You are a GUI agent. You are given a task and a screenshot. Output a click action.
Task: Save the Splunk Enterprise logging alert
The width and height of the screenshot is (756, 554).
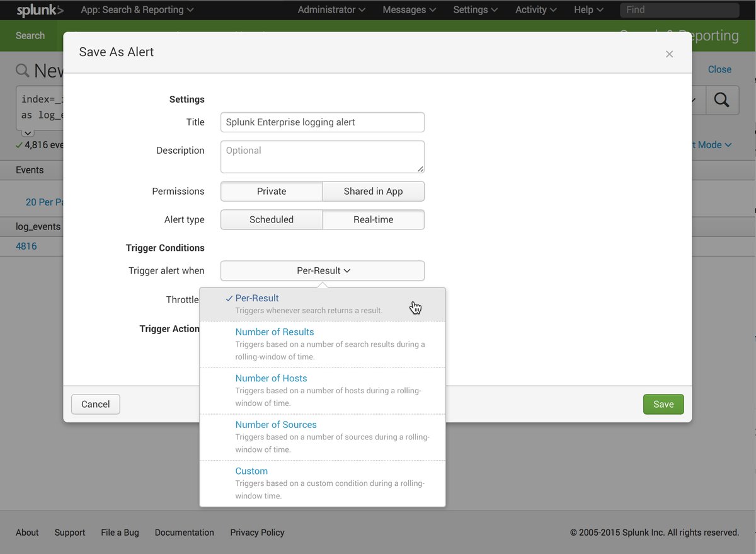[663, 404]
